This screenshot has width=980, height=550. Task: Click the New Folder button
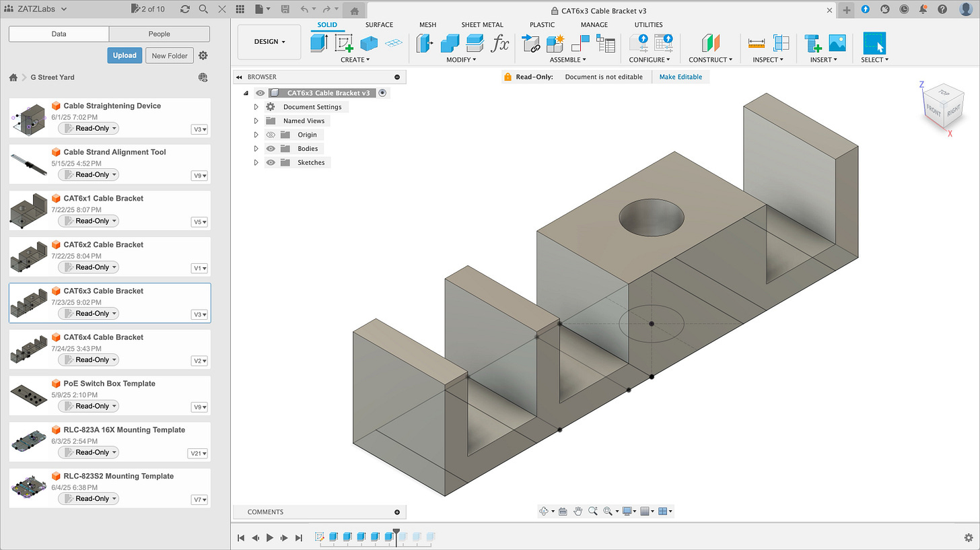coord(170,55)
